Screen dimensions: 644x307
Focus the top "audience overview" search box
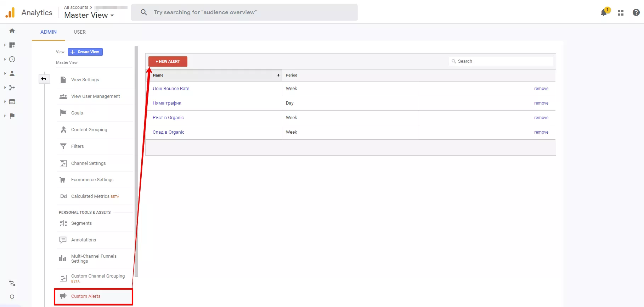pyautogui.click(x=244, y=12)
